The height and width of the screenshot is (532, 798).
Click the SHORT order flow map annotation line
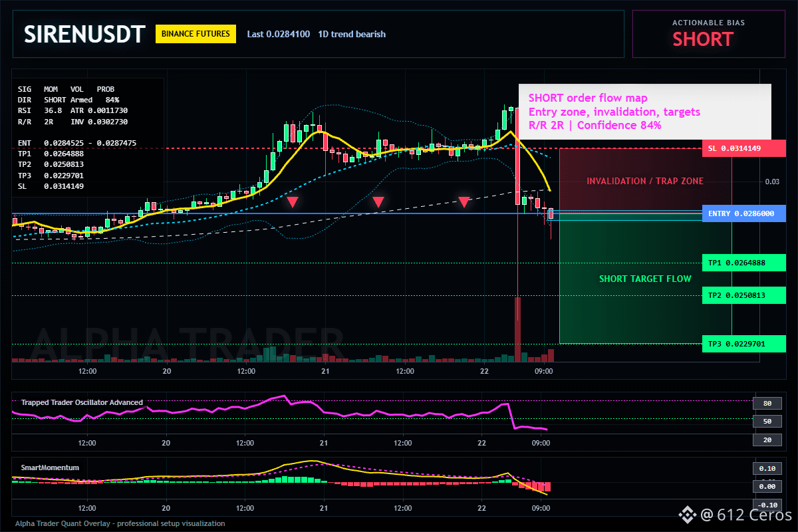coord(588,98)
